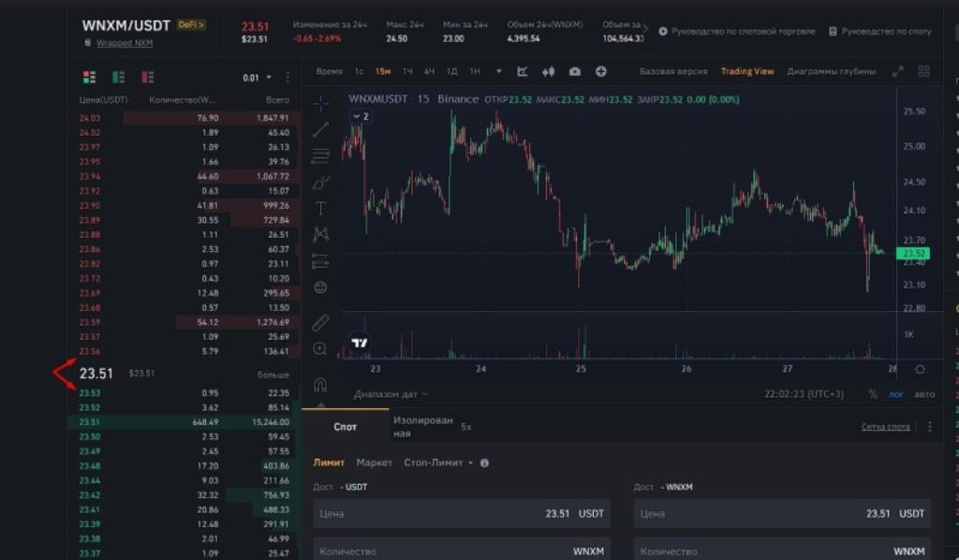Image resolution: width=959 pixels, height=560 pixels.
Task: Select the 1H timeframe
Action: [407, 71]
